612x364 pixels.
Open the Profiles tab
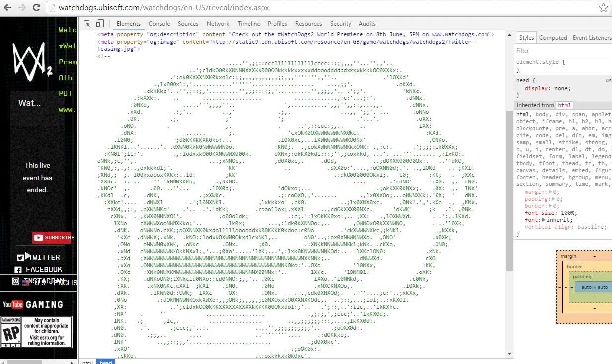click(x=277, y=24)
